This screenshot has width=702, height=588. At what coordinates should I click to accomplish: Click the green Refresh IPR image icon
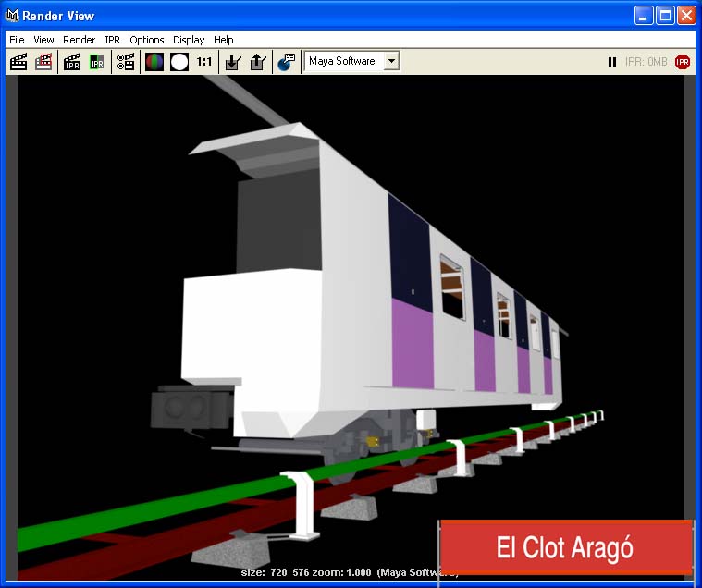97,62
